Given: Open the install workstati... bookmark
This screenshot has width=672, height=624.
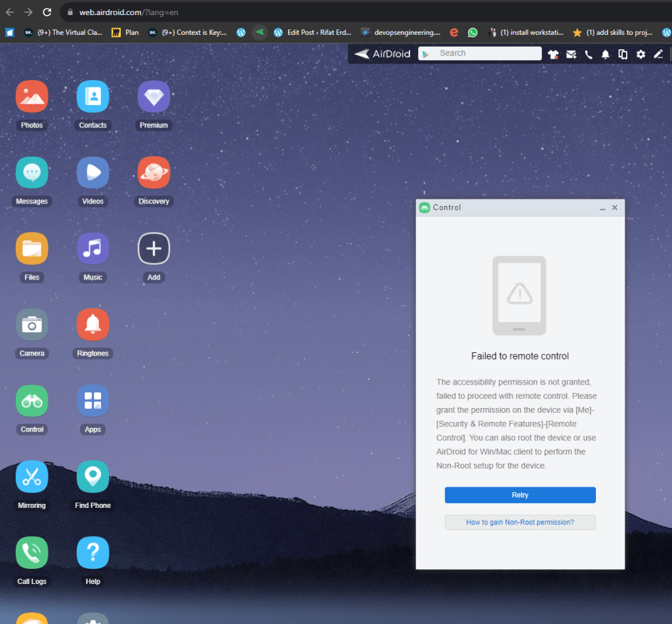Looking at the screenshot, I should tap(526, 33).
